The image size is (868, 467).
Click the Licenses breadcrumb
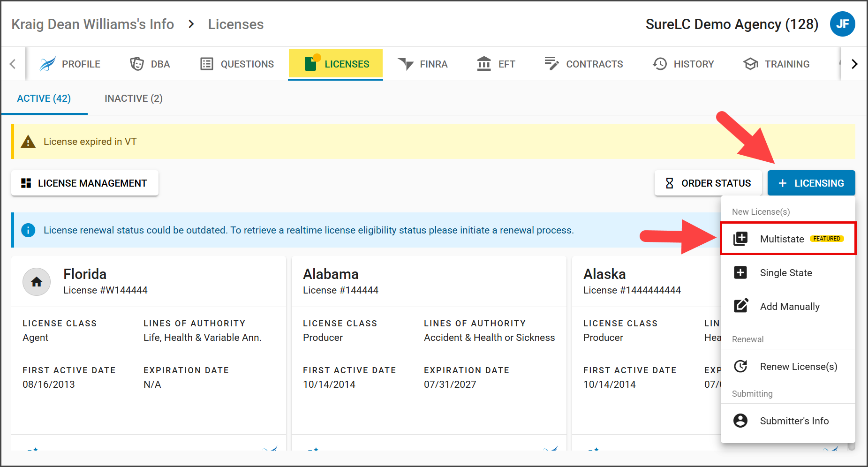pos(236,24)
